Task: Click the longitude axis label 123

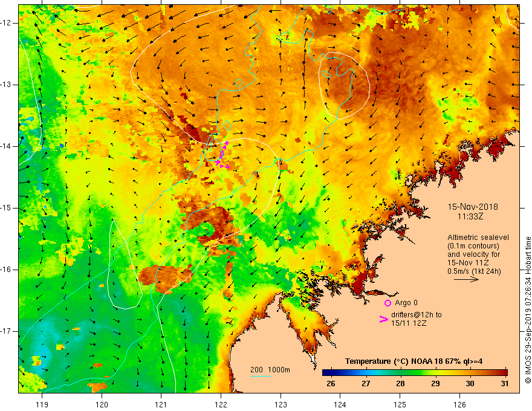Action: click(x=281, y=404)
